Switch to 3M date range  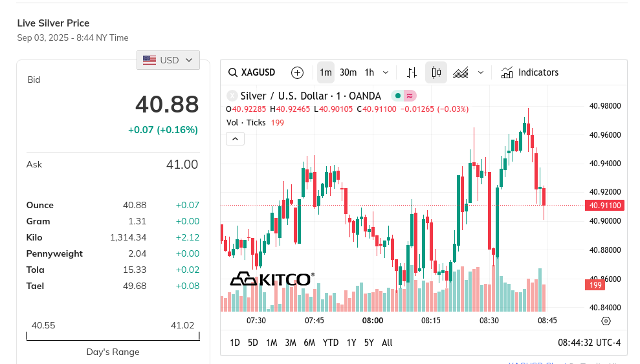tap(291, 343)
